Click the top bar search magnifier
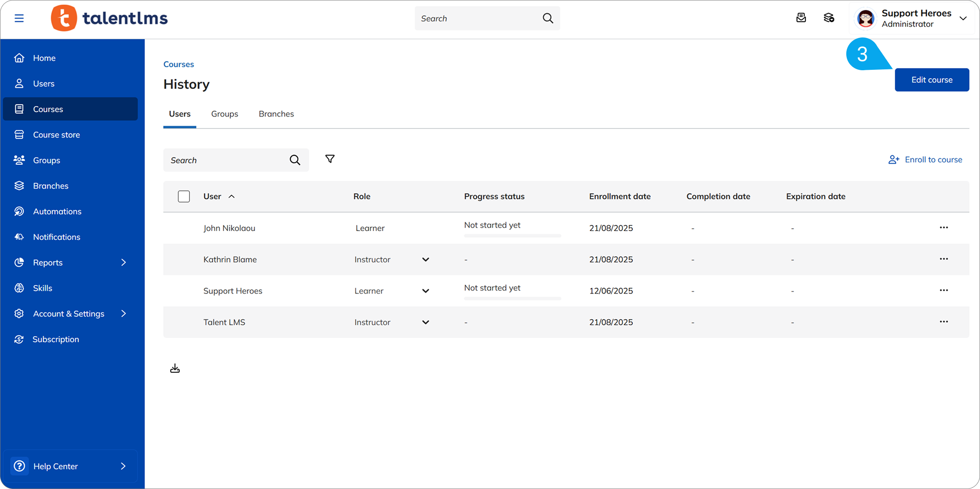 [548, 18]
